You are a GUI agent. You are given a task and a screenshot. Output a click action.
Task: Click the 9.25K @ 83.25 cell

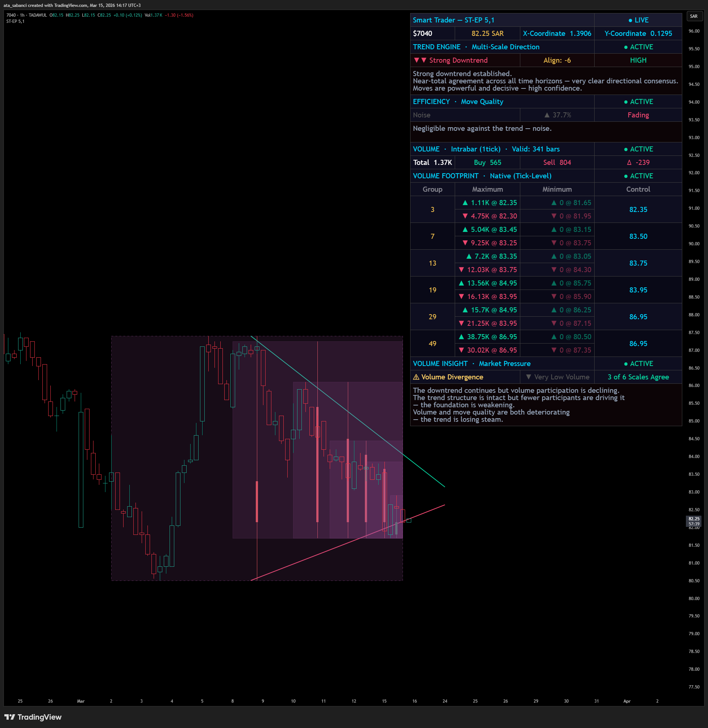[487, 243]
